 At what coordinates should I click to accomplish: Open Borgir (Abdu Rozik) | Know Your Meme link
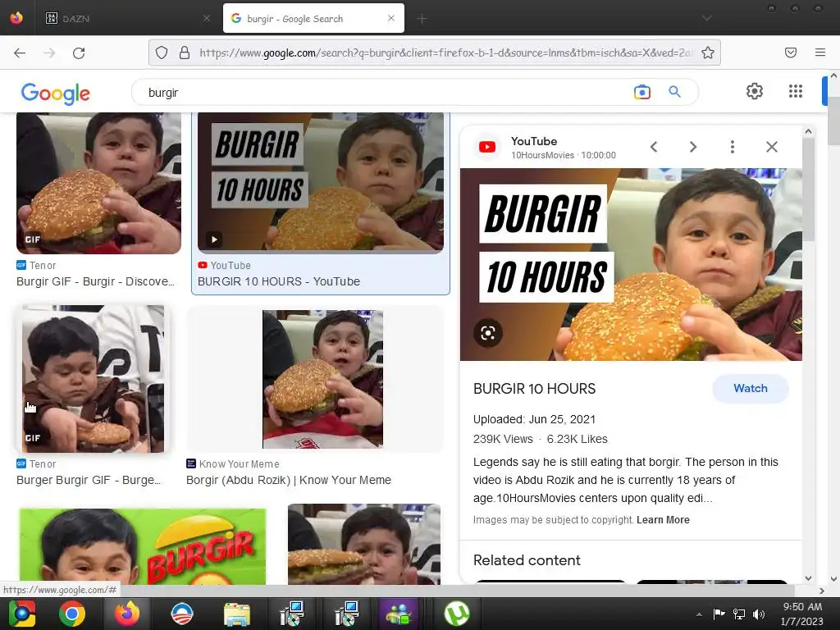(288, 480)
